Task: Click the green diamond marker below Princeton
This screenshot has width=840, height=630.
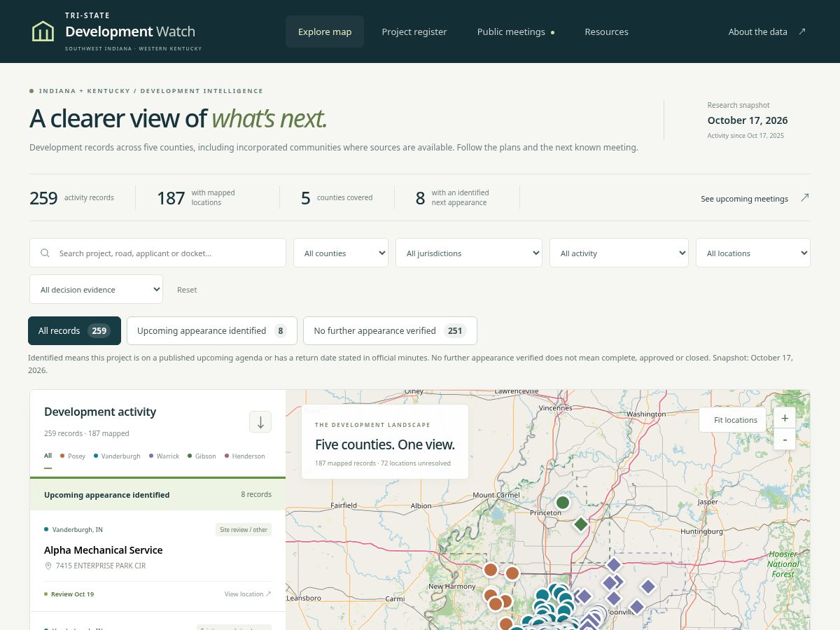Action: click(x=580, y=524)
